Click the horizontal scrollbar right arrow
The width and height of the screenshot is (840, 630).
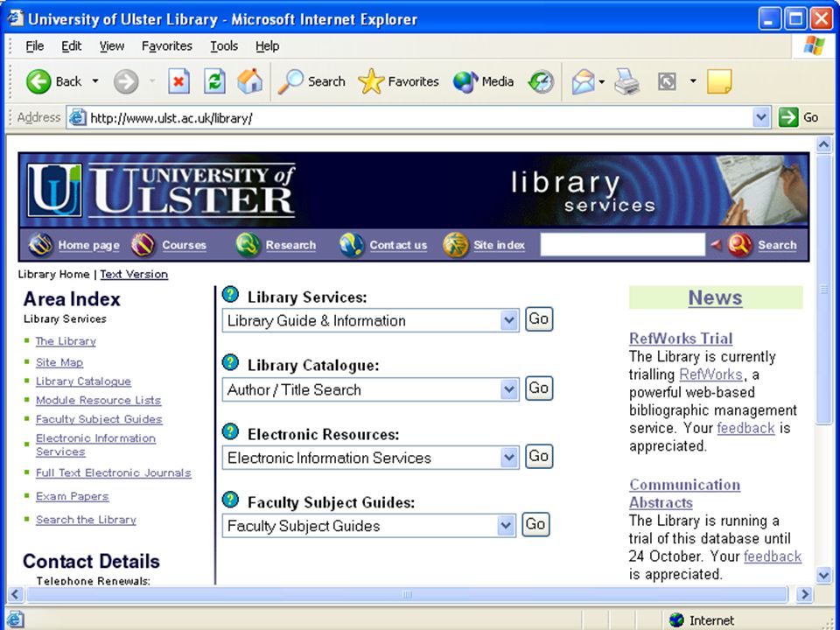pyautogui.click(x=804, y=594)
